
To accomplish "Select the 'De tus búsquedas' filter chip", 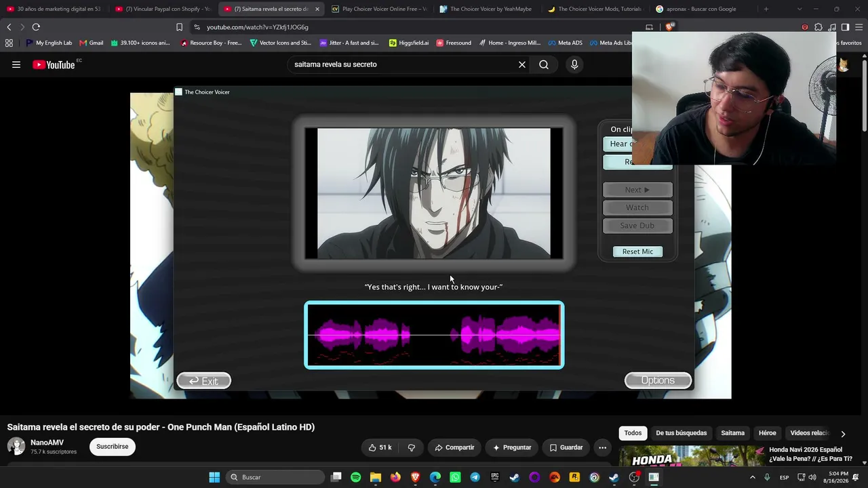I will pos(682,433).
